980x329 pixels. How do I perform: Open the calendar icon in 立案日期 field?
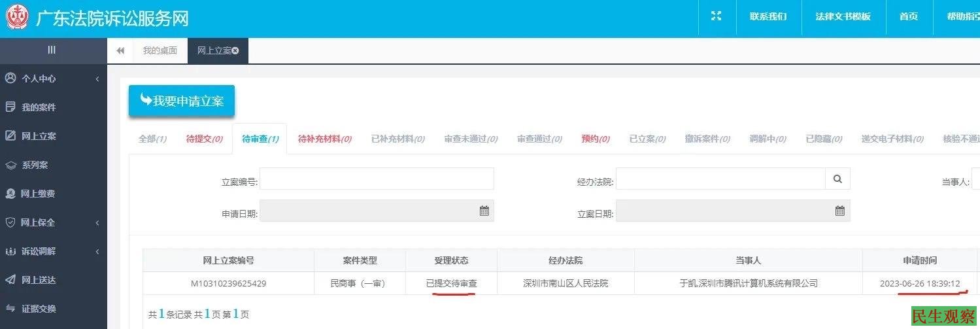coord(840,211)
